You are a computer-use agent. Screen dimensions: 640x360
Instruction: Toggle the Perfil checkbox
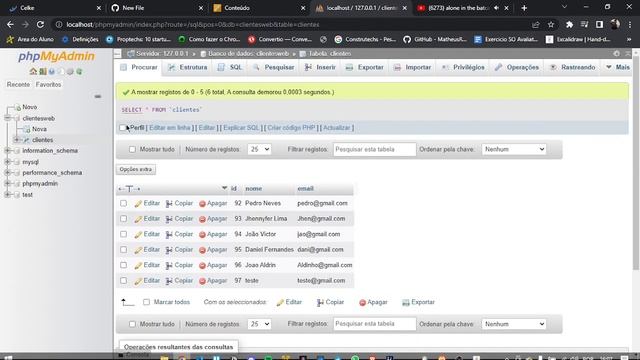pos(122,128)
